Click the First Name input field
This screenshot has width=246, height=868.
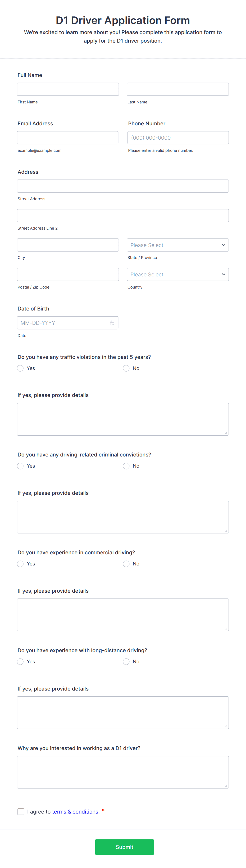[x=68, y=89]
